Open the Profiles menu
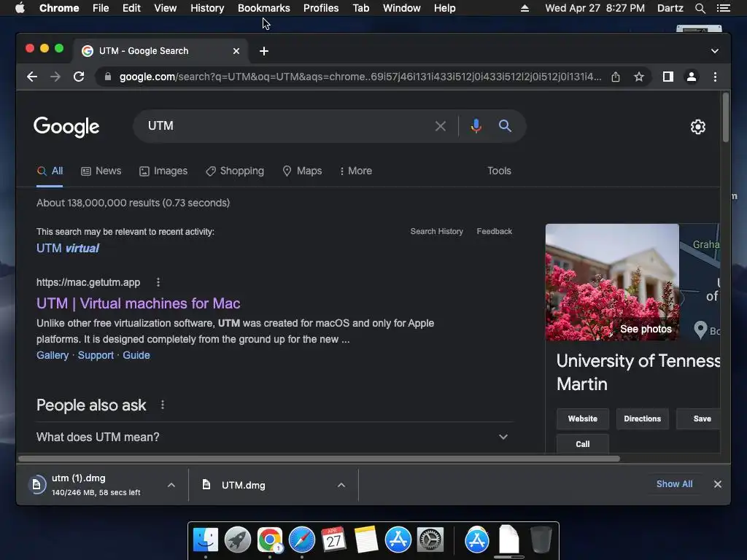Image resolution: width=747 pixels, height=560 pixels. 321,8
